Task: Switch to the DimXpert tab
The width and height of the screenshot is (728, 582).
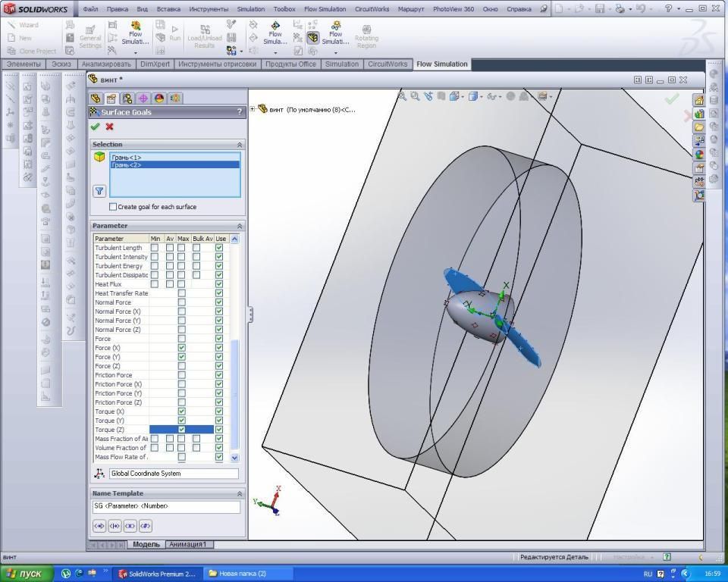Action: tap(155, 64)
